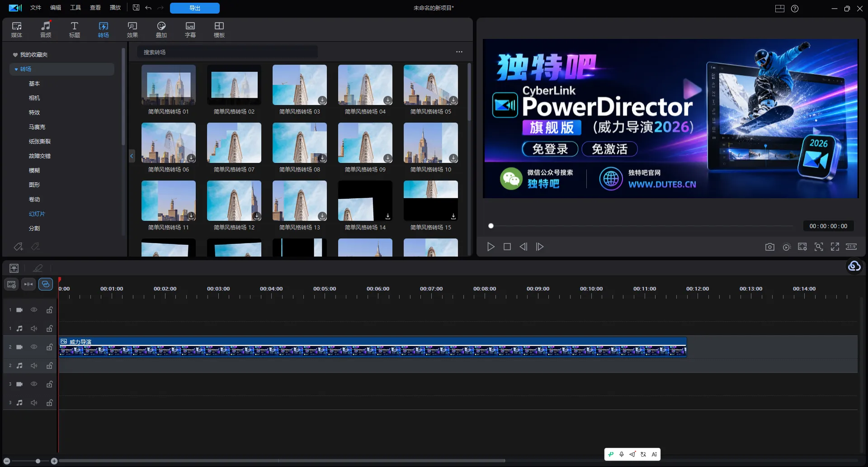Click the 导出 export button

click(x=195, y=8)
